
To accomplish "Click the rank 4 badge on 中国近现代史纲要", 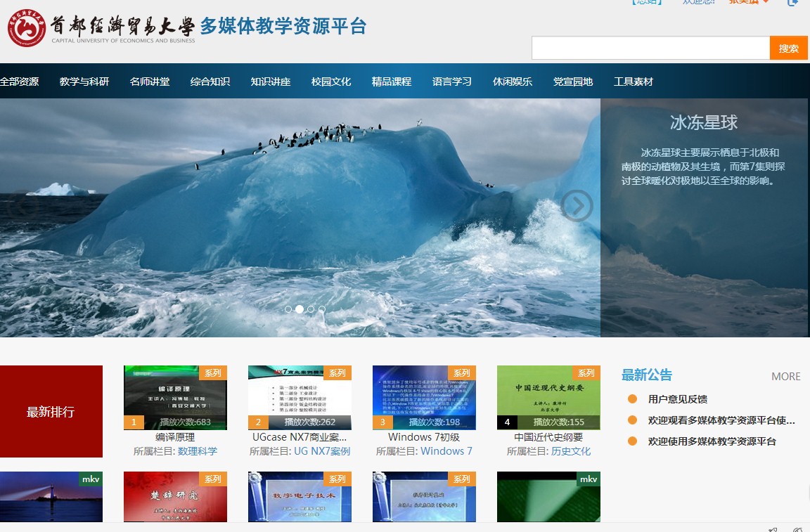I will pos(507,422).
